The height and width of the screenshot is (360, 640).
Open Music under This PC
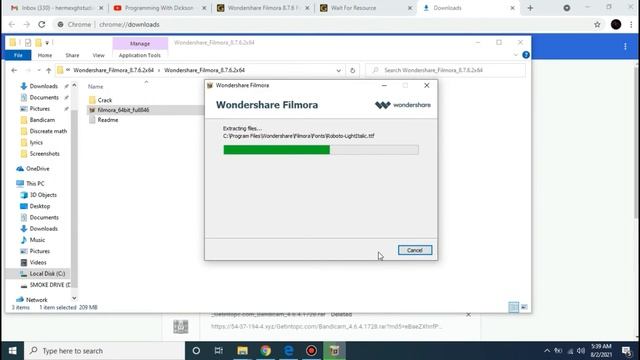pos(37,240)
